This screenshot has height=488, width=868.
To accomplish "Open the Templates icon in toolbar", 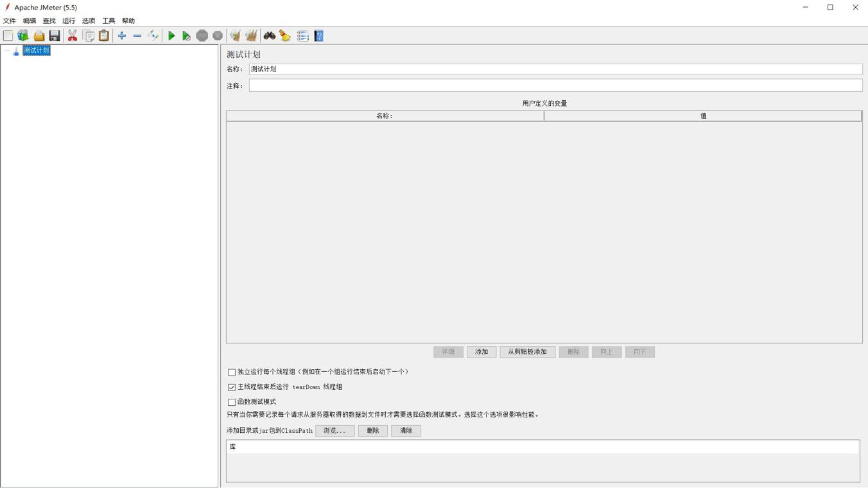I will (23, 36).
